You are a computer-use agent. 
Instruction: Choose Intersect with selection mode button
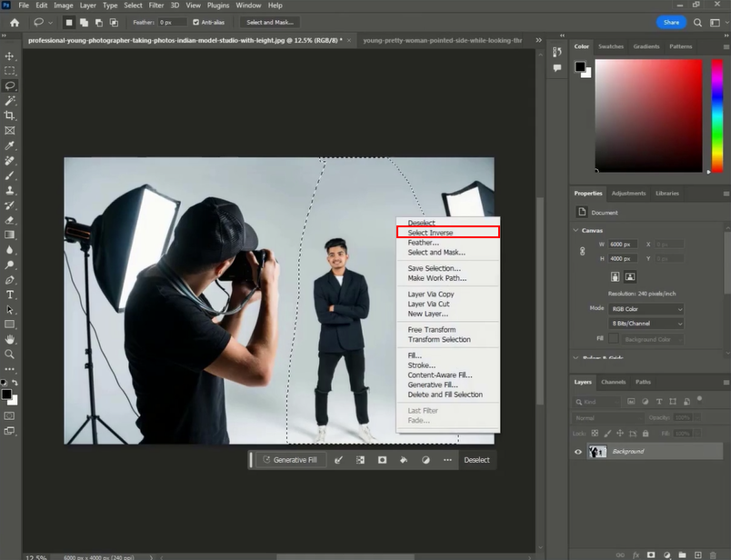pos(114,23)
